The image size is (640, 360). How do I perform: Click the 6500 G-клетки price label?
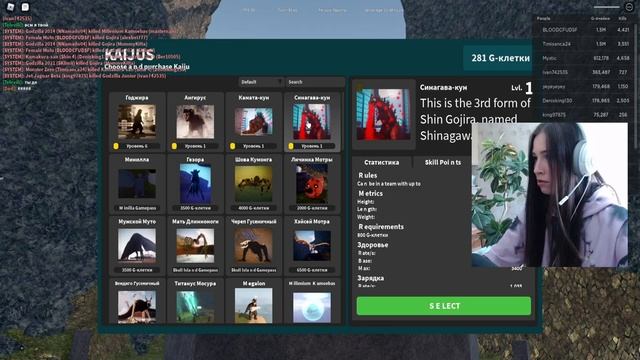point(312,270)
